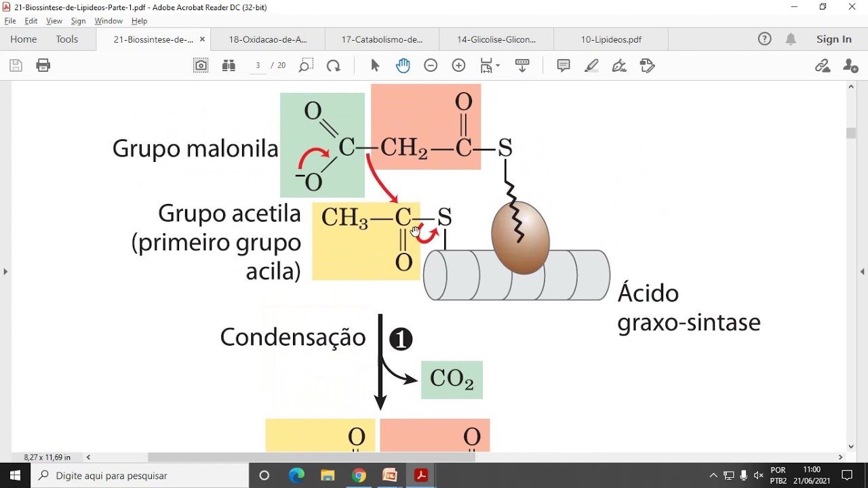Click the muted volume tray icon
Viewport: 868px width, 488px height.
(759, 476)
